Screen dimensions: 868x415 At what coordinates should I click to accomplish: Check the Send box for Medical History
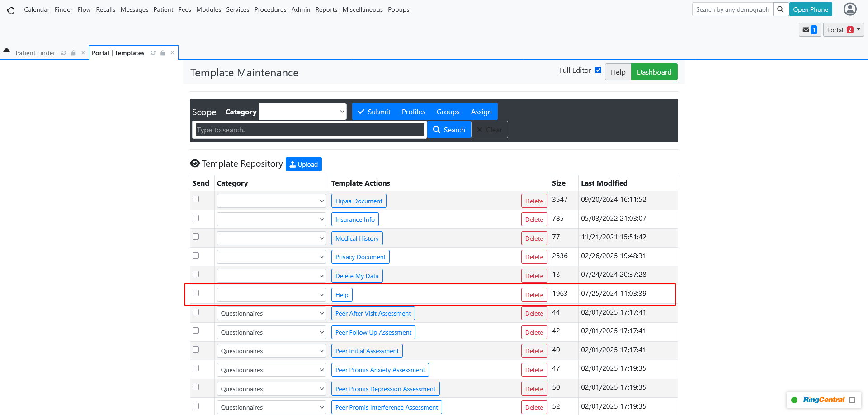(196, 237)
